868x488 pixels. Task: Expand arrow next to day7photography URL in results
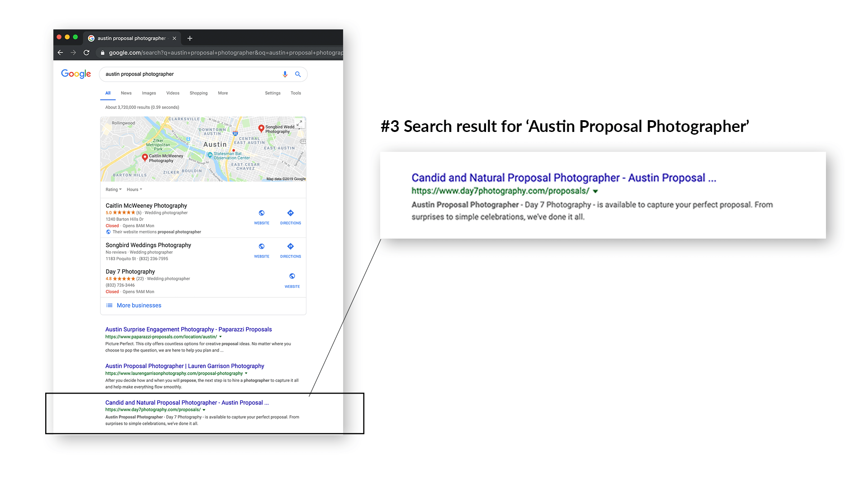(x=204, y=410)
